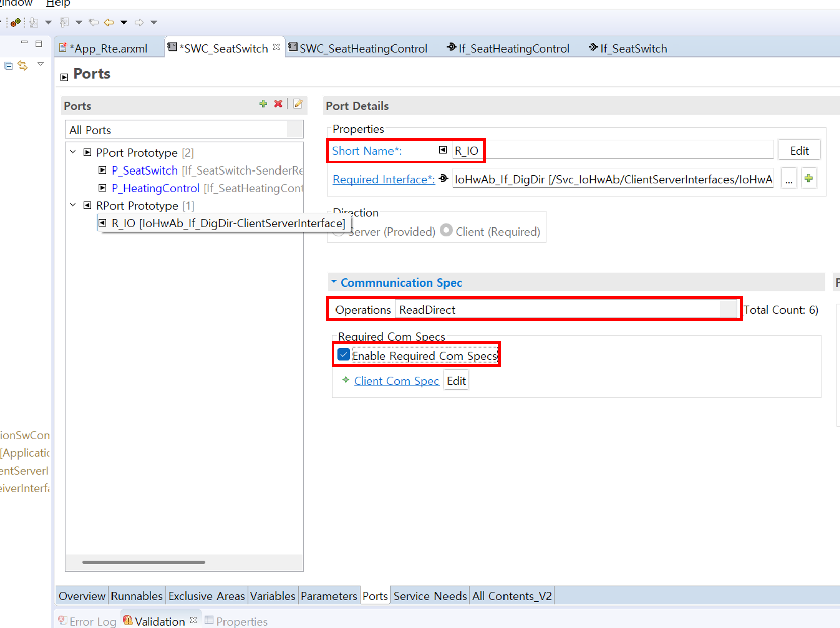Image resolution: width=840 pixels, height=628 pixels.
Task: Click the back arrow toolbar icon
Action: click(x=108, y=22)
